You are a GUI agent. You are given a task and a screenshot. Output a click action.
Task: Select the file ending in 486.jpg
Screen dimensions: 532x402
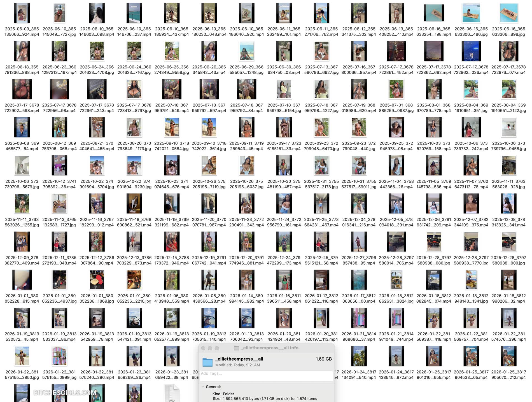[471, 13]
